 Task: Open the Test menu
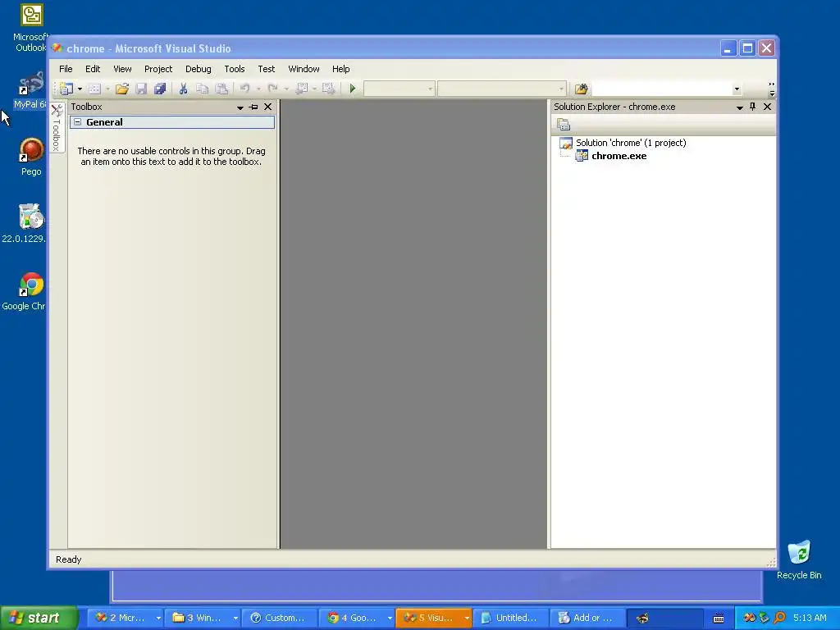(x=267, y=69)
